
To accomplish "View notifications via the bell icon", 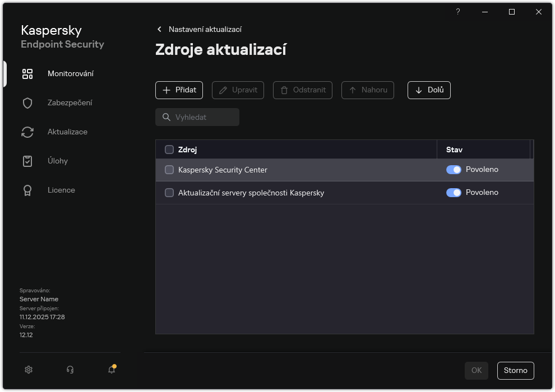I will [x=111, y=370].
